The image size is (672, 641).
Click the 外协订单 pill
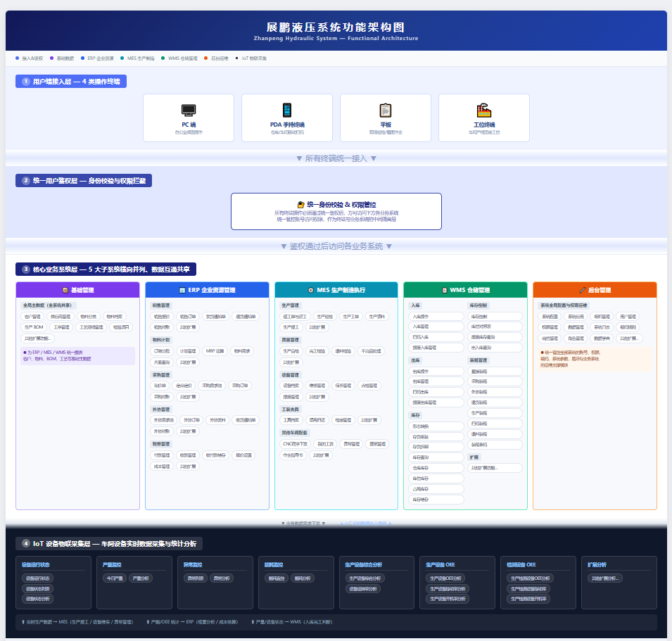pos(191,420)
